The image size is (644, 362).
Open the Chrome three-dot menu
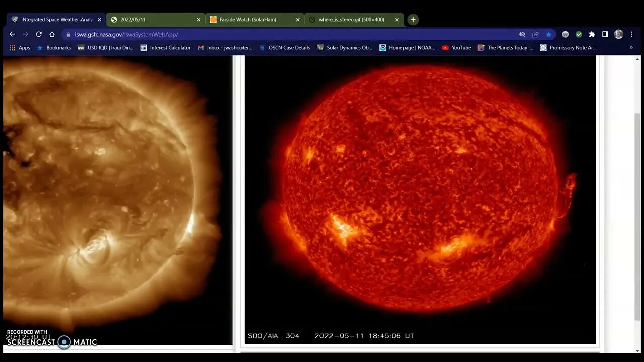coord(632,34)
